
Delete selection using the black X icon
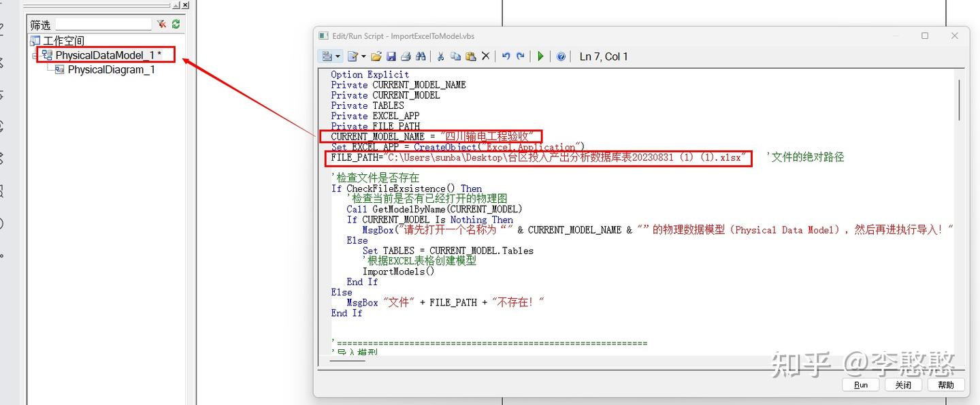point(486,56)
